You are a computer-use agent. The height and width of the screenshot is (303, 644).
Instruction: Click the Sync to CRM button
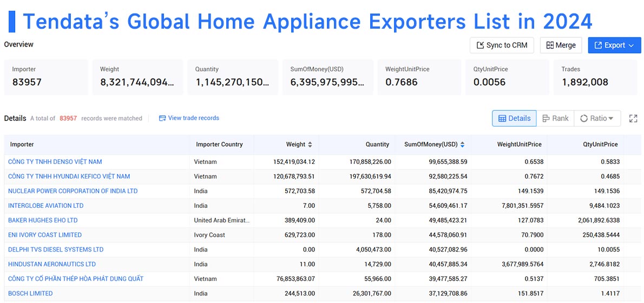[502, 45]
